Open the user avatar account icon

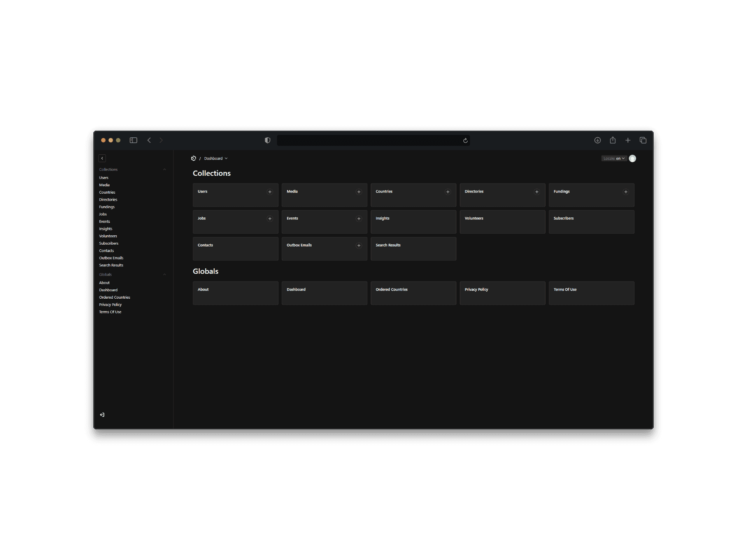coord(633,158)
